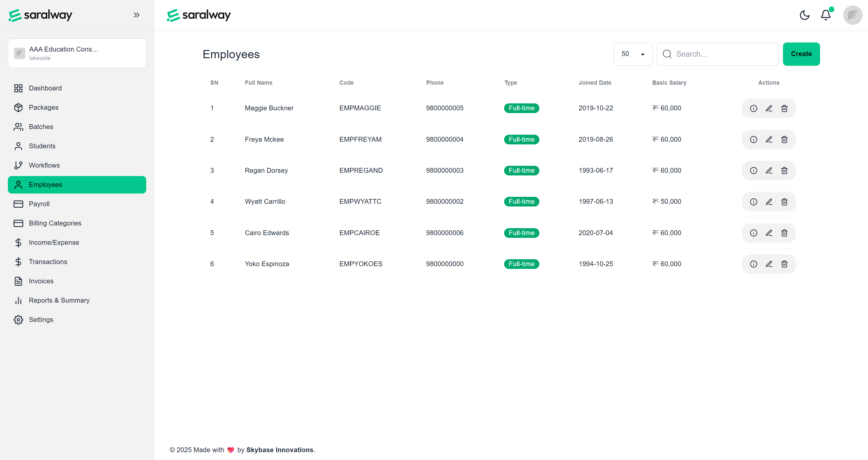
Task: View info for Maggie Buckner
Action: tap(753, 108)
